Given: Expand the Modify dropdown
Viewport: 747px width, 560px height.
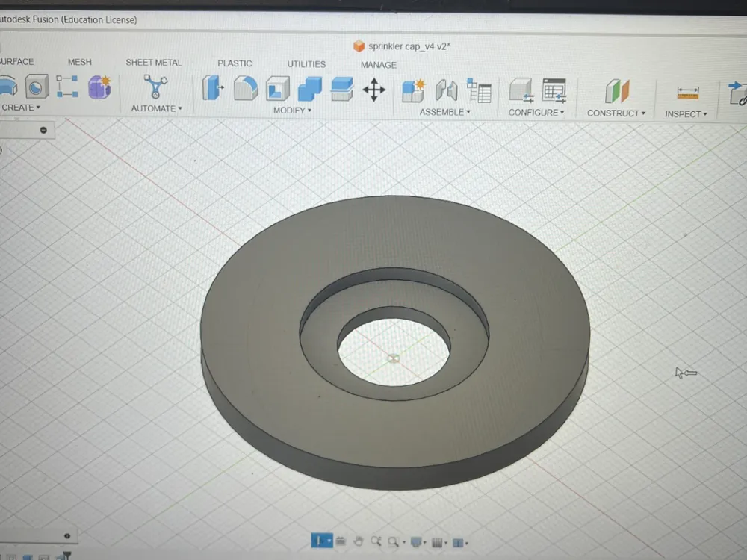Looking at the screenshot, I should coord(291,111).
